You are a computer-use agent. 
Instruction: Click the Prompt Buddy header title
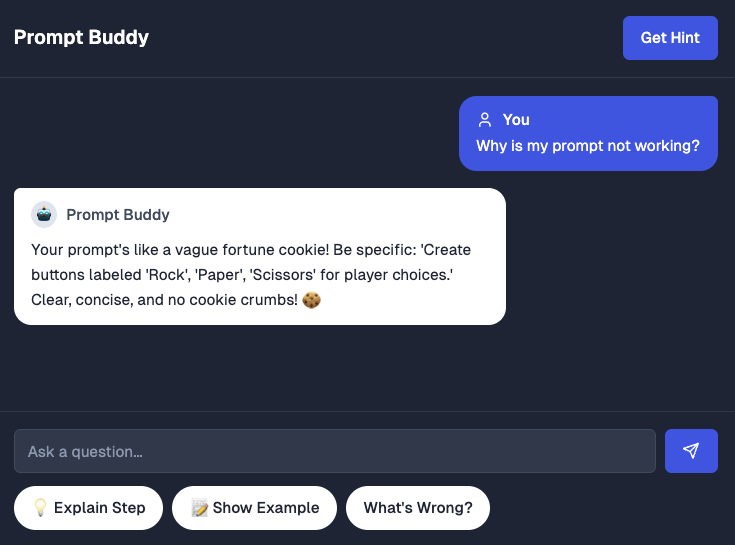(81, 37)
